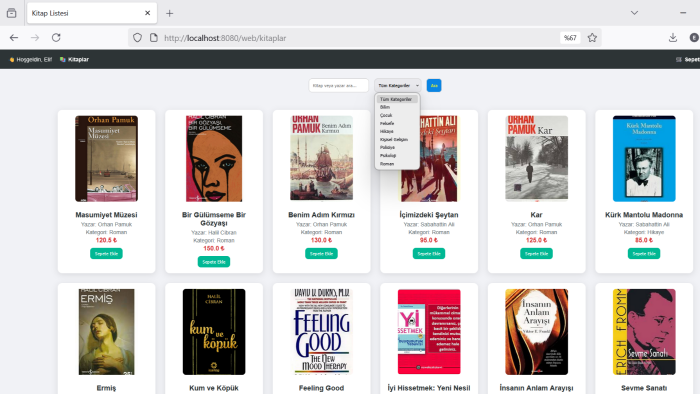
Task: Click the İçimizdeki Şeytan cover image
Action: point(429,158)
